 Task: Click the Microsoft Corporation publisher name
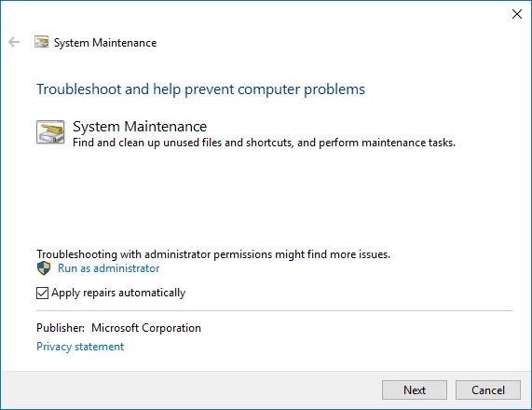tap(146, 328)
